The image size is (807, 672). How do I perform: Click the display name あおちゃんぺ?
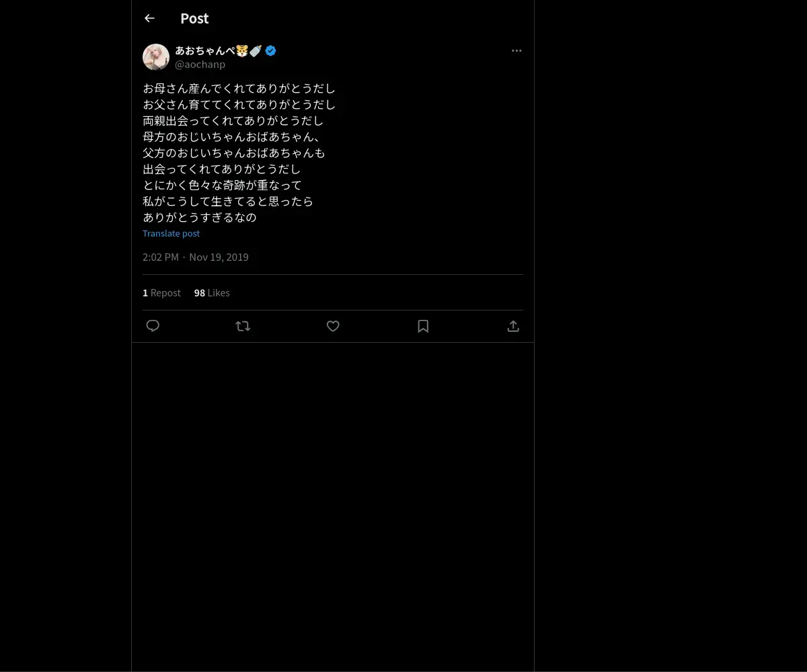[205, 50]
